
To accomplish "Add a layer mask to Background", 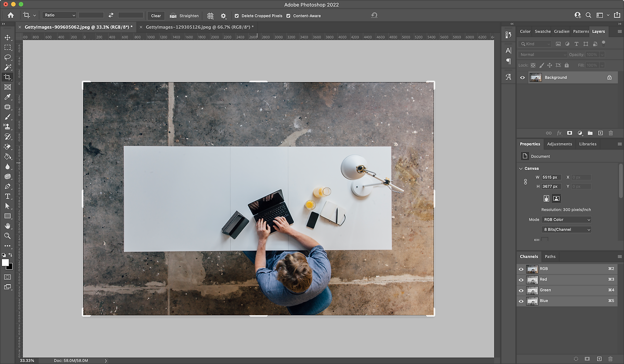I will pos(569,133).
